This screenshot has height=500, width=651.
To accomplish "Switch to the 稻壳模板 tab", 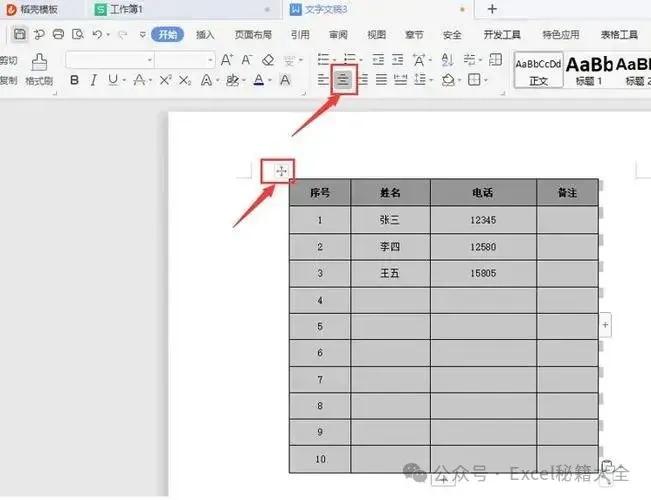I will tap(39, 9).
